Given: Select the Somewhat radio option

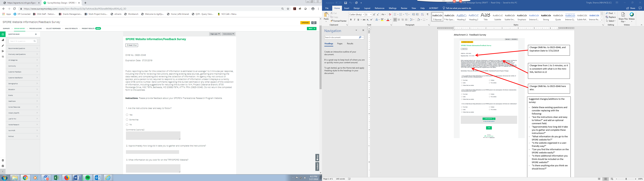Looking at the screenshot, I should (127, 120).
